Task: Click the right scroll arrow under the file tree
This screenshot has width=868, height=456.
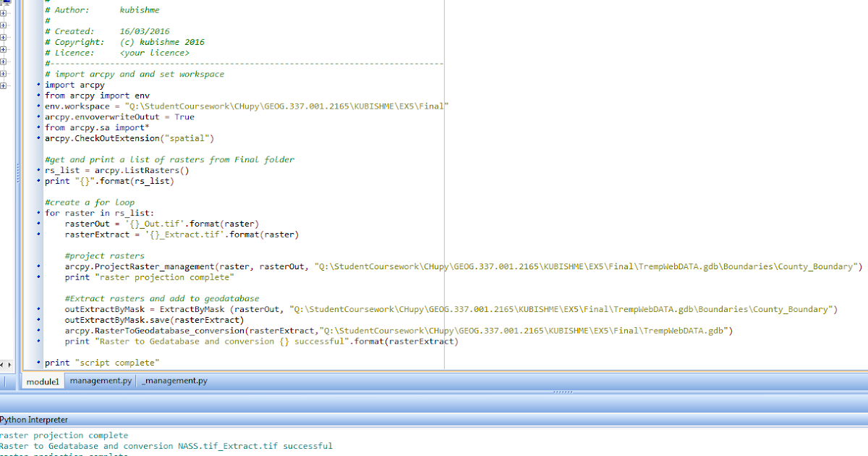Action: click(x=9, y=365)
